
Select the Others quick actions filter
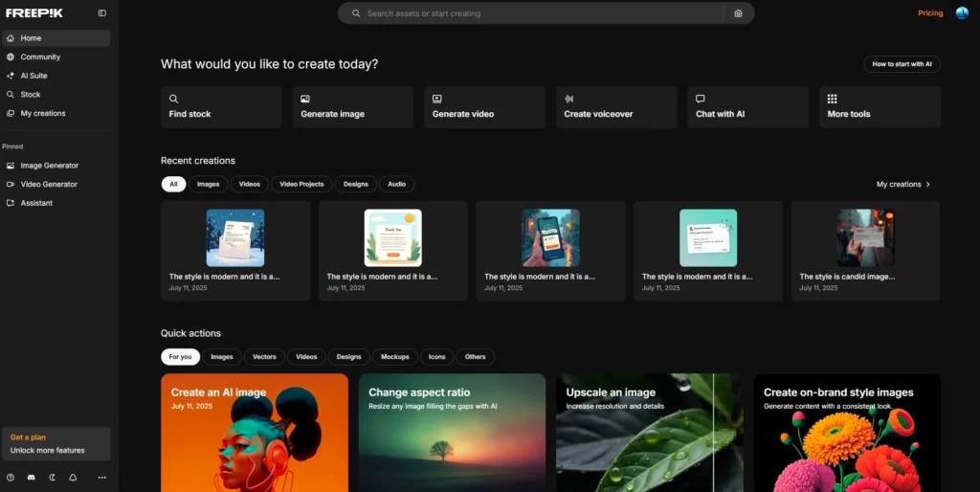(x=475, y=357)
